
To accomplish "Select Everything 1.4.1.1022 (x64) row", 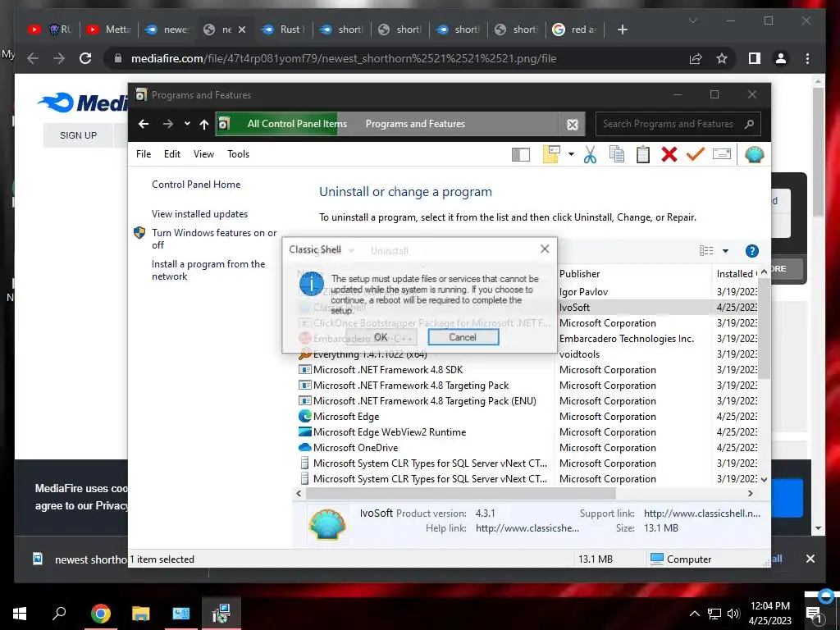I will (370, 354).
